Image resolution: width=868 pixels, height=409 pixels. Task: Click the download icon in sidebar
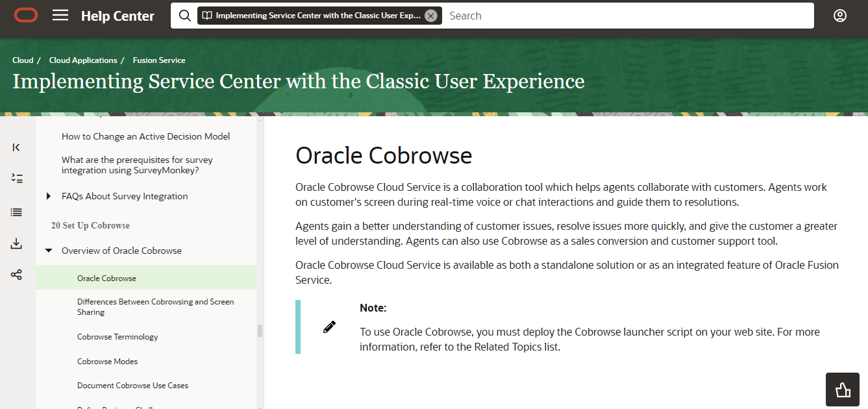pos(17,243)
